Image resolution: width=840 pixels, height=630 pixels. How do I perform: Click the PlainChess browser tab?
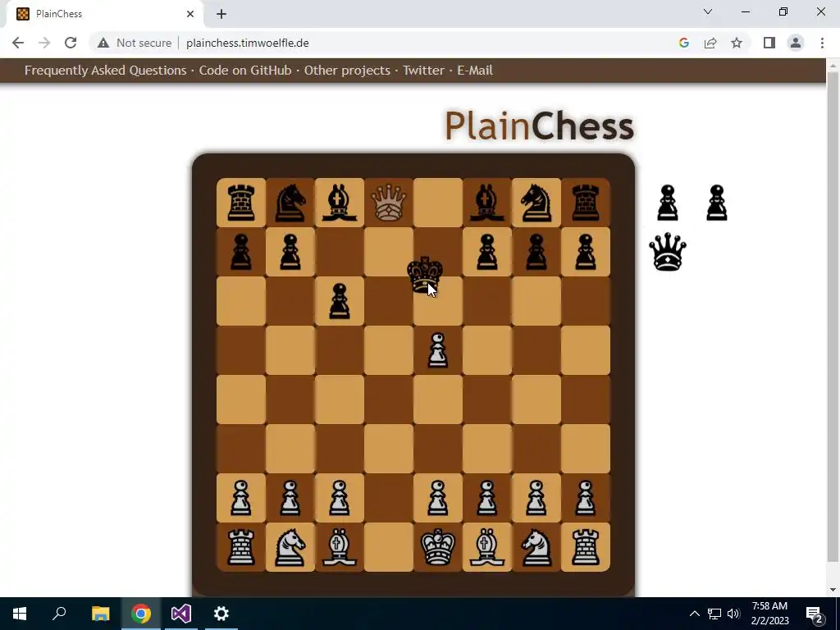104,14
